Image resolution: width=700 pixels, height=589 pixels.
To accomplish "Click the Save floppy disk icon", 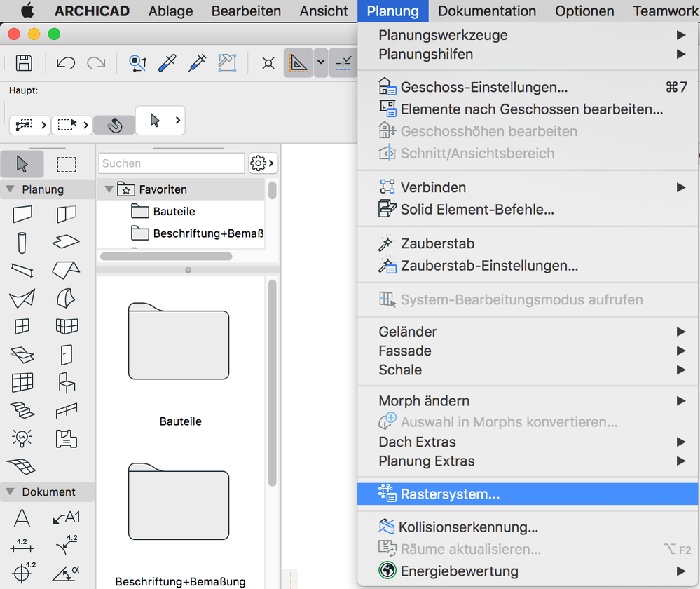I will (24, 63).
